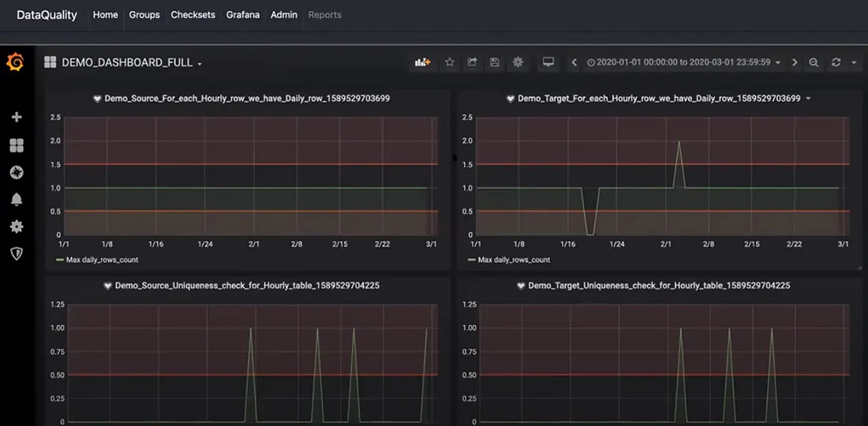Expand the refresh interval dropdown arrow
Screen dimensions: 868x426
[x=854, y=62]
